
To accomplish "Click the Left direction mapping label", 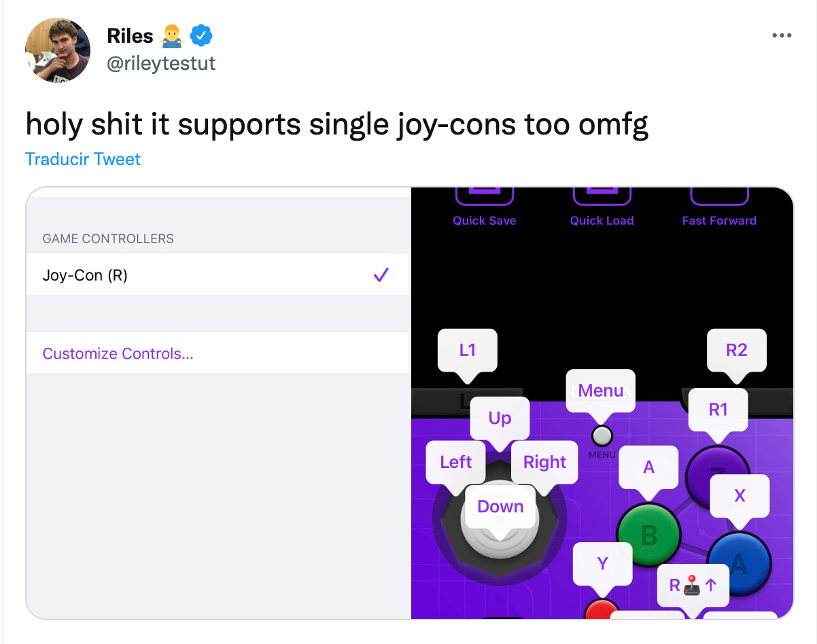I will 455,462.
